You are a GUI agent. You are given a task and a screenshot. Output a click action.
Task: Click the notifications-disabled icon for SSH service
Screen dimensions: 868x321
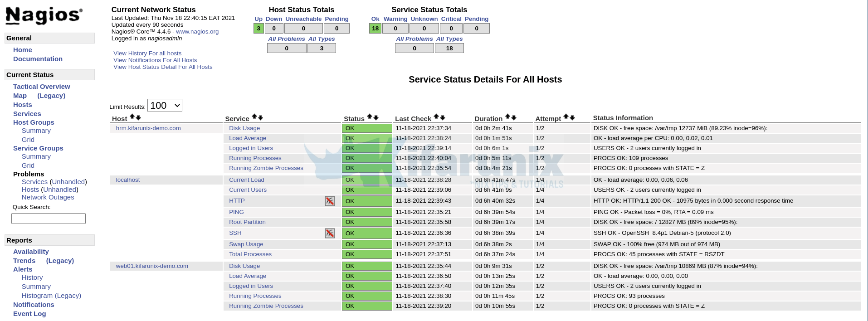click(330, 233)
